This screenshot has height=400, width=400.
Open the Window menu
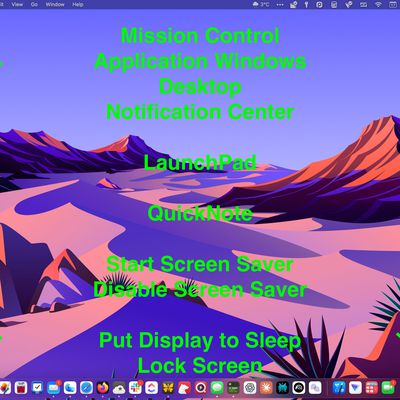point(55,5)
